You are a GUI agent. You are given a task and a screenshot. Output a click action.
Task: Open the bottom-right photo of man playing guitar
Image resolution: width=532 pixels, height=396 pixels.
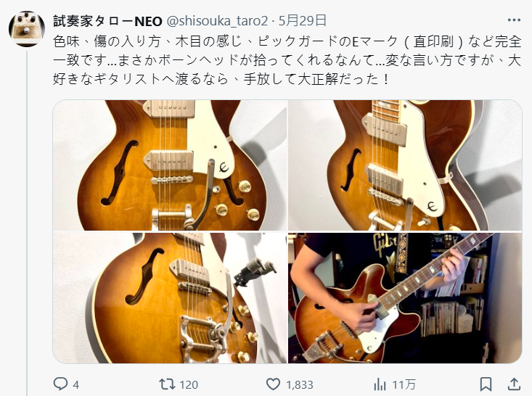pos(405,297)
